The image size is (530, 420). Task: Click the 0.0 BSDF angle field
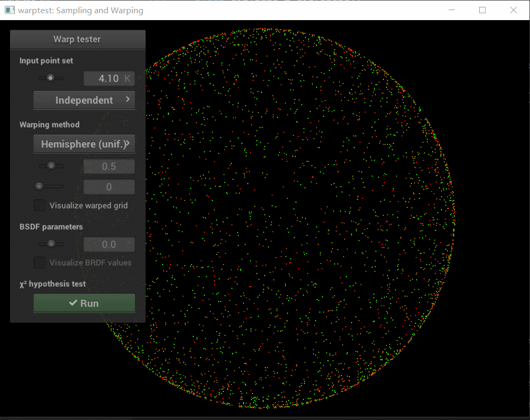(109, 244)
